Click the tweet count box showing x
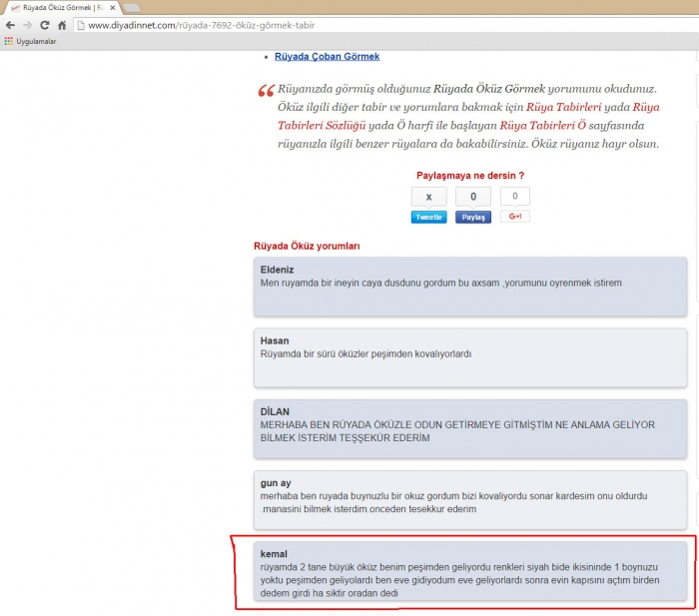699x616 pixels. [428, 197]
